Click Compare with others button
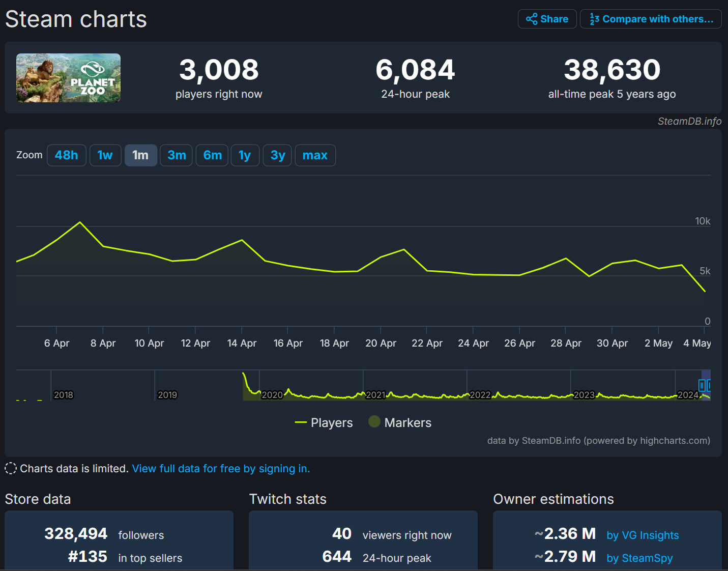The height and width of the screenshot is (571, 728). pos(651,19)
